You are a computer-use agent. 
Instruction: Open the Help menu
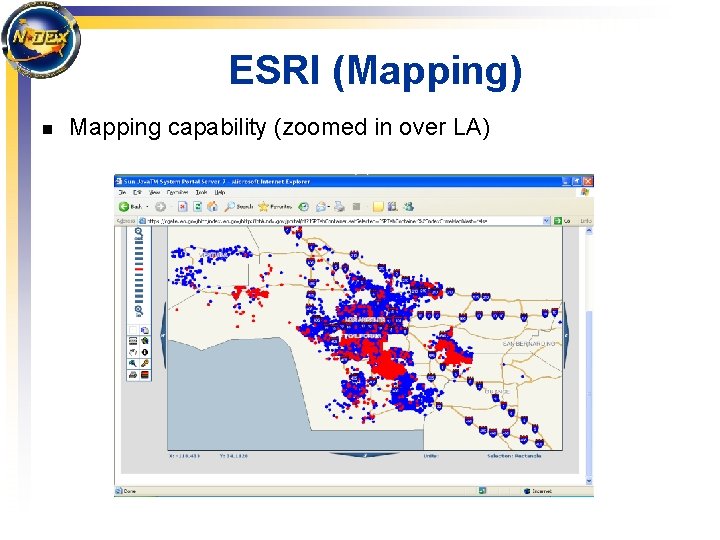220,192
